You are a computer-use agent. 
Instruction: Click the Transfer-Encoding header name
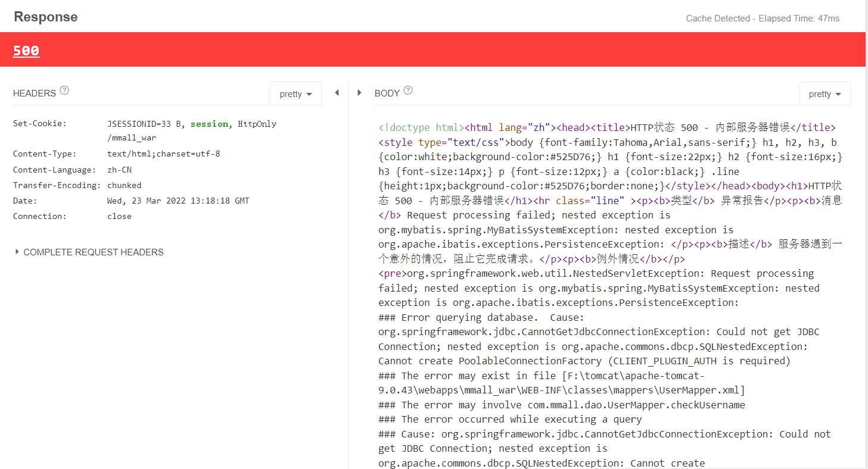click(57, 185)
